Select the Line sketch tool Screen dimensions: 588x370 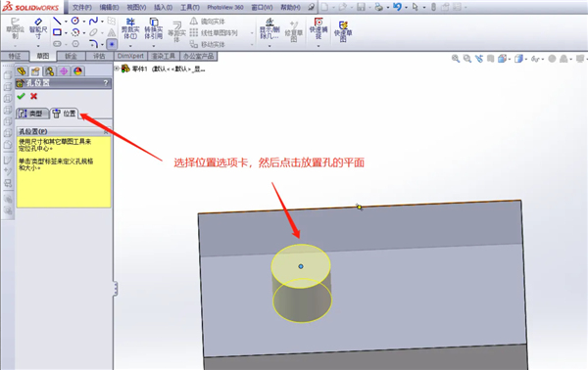[x=57, y=21]
